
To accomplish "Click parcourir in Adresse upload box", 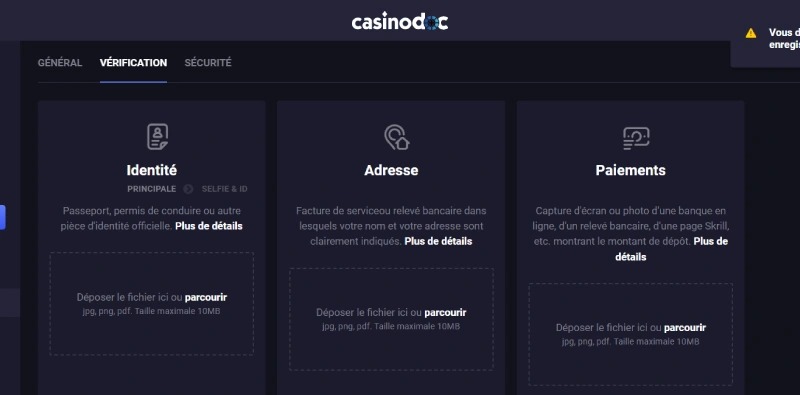I will [445, 313].
